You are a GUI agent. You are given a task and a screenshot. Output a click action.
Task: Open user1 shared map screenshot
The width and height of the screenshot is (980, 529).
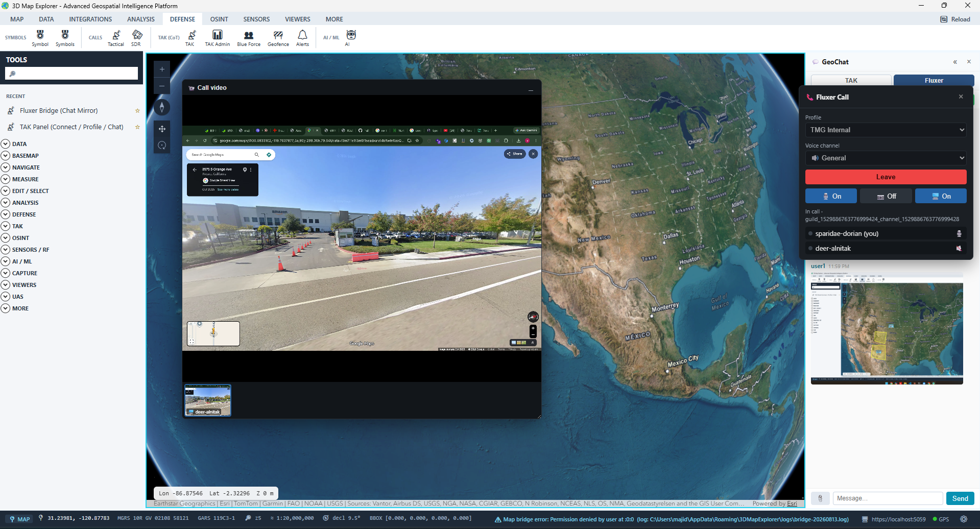point(887,328)
